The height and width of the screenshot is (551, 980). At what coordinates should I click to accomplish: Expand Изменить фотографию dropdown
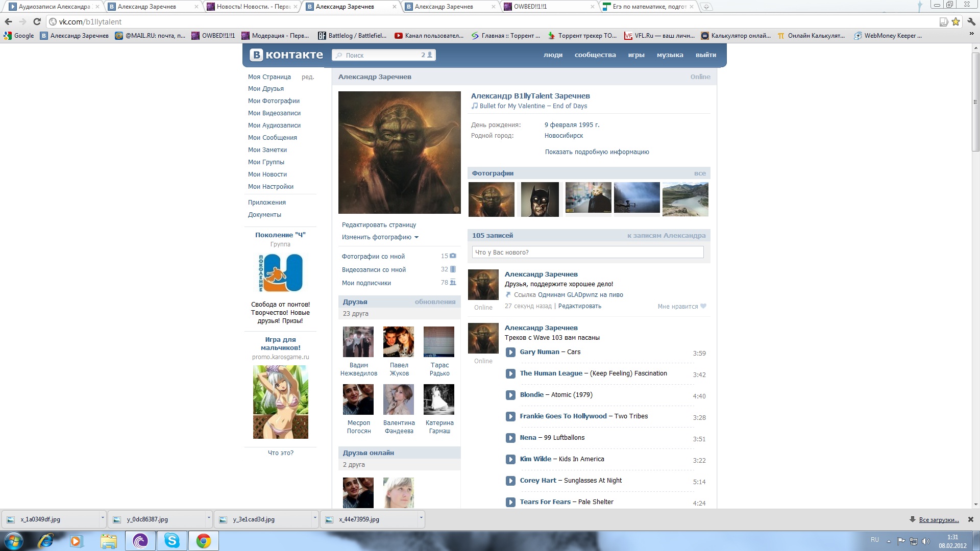[416, 237]
